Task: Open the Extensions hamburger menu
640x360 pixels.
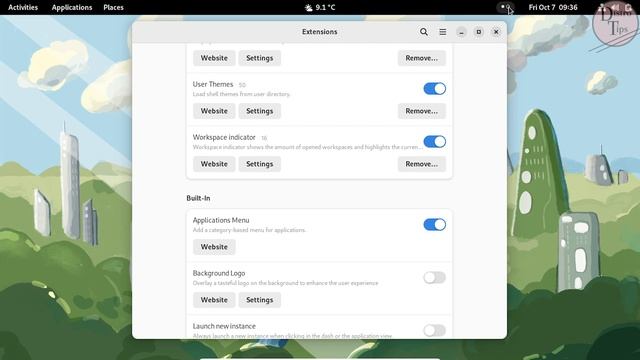Action: (x=442, y=32)
